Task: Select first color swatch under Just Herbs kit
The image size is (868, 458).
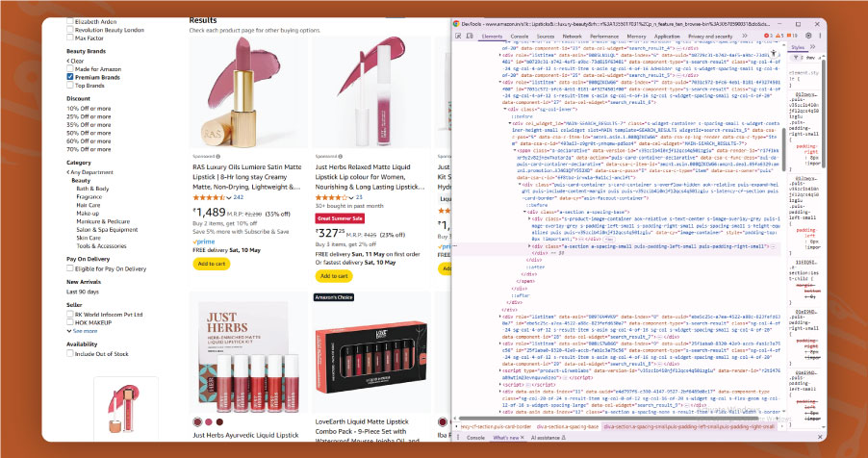Action: coord(199,421)
